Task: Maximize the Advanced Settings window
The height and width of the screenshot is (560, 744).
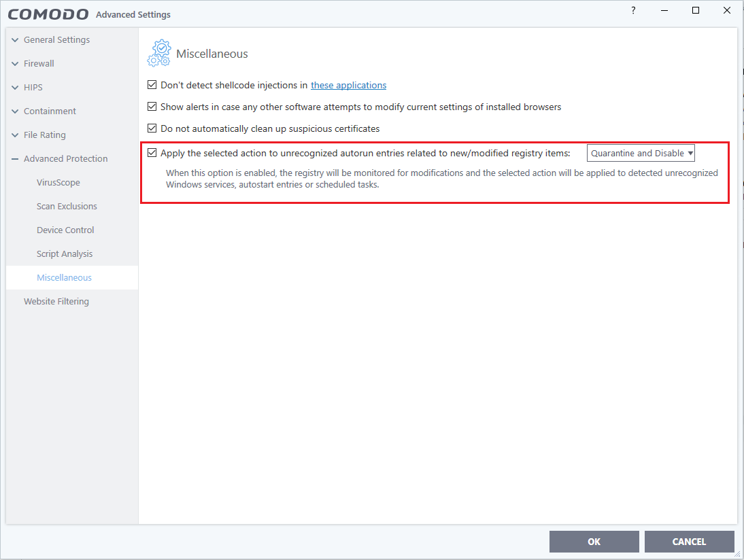Action: point(696,10)
